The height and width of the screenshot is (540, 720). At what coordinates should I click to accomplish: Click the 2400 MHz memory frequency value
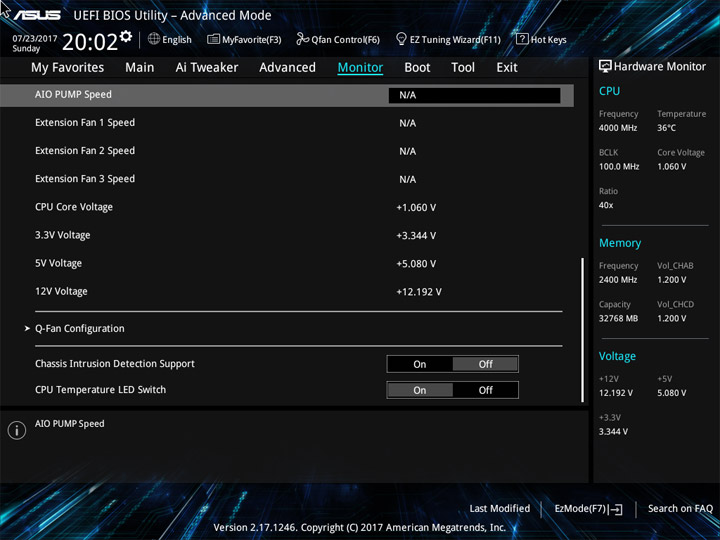tap(618, 279)
